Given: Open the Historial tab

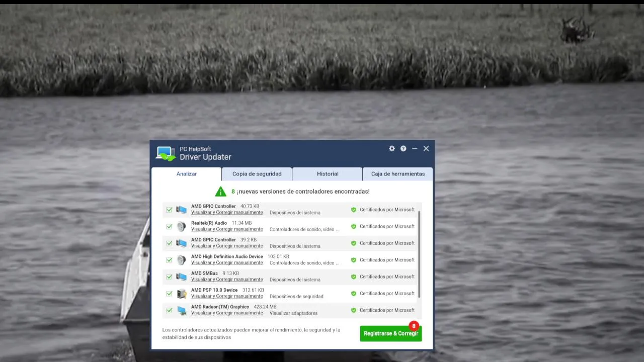Looking at the screenshot, I should pyautogui.click(x=328, y=174).
